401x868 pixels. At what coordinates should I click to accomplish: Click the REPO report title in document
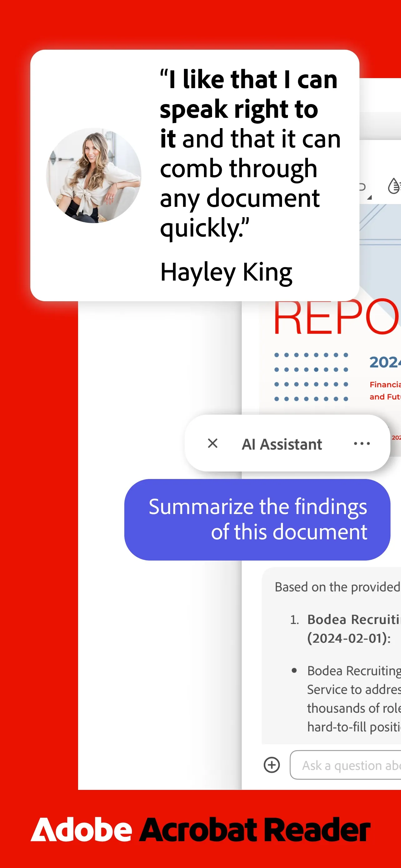point(337,317)
